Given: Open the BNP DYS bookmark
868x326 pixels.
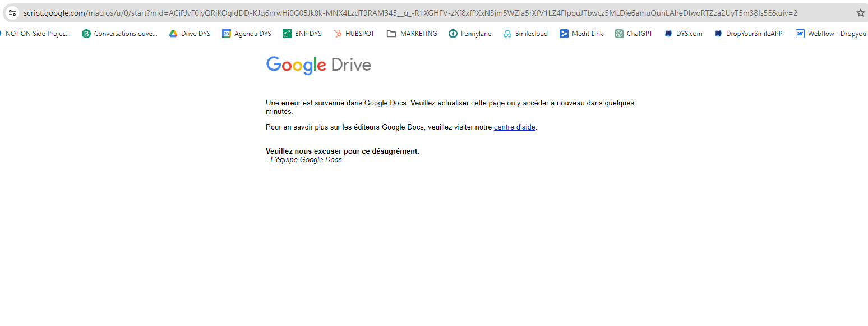Looking at the screenshot, I should point(302,34).
